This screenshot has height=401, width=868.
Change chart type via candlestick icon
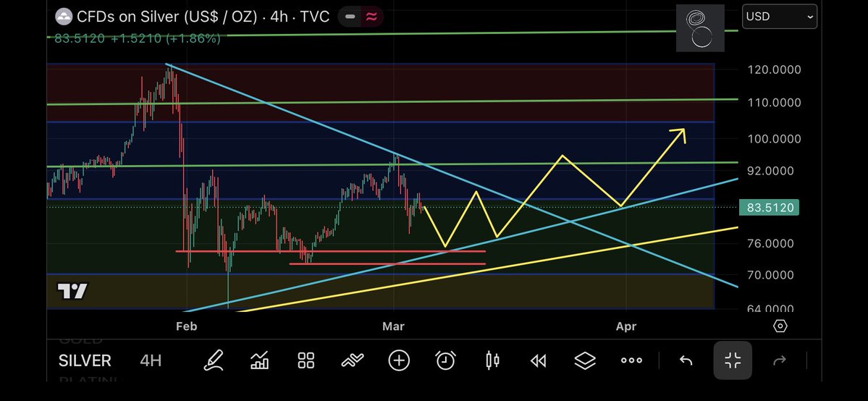(492, 361)
